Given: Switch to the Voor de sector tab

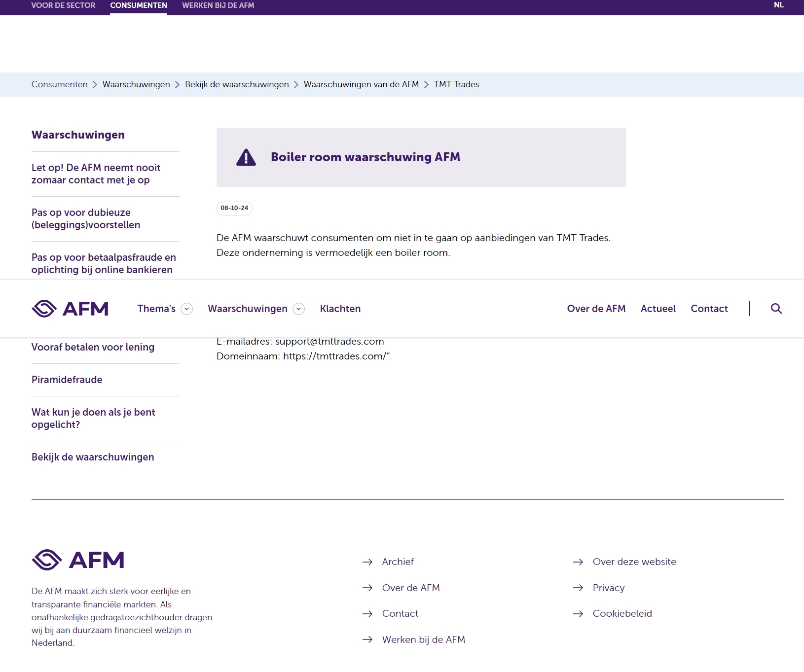Looking at the screenshot, I should pyautogui.click(x=63, y=5).
